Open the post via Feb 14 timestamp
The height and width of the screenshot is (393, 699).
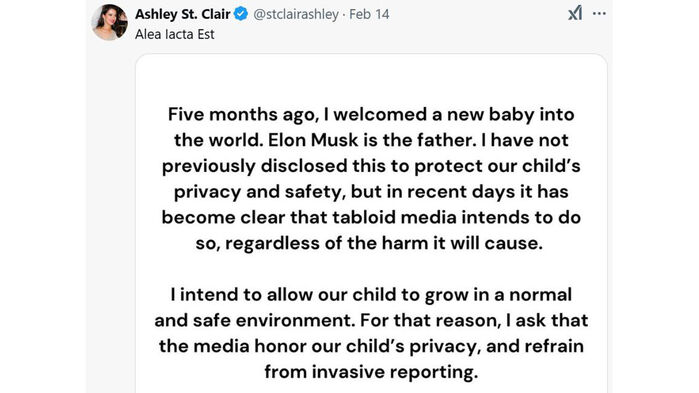point(369,14)
